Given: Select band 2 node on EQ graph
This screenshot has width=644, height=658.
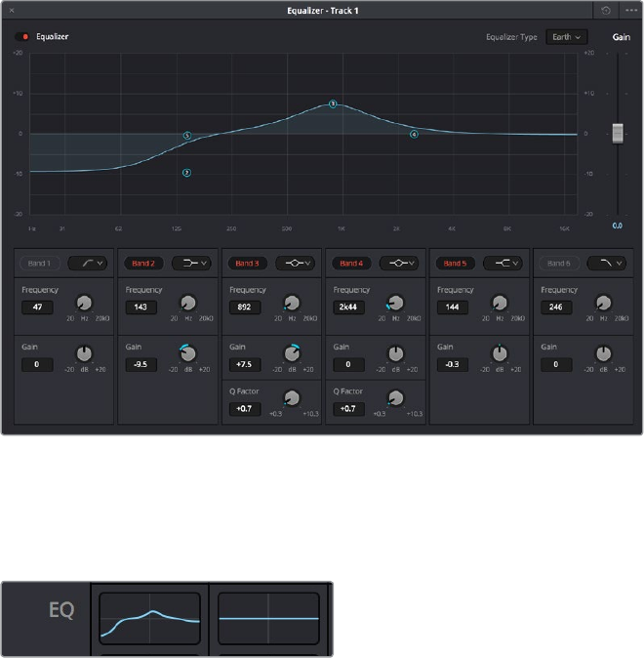Looking at the screenshot, I should tap(186, 173).
